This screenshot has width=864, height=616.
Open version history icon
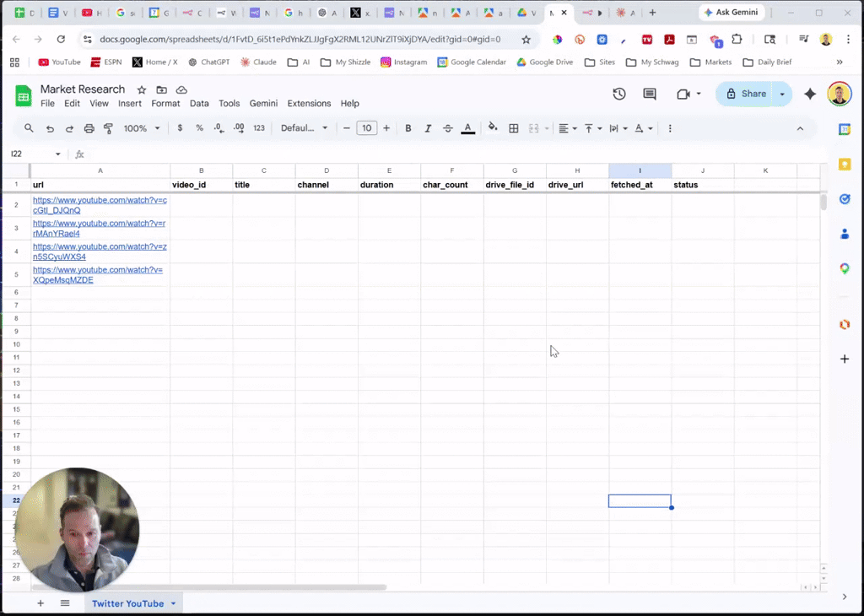pos(619,94)
